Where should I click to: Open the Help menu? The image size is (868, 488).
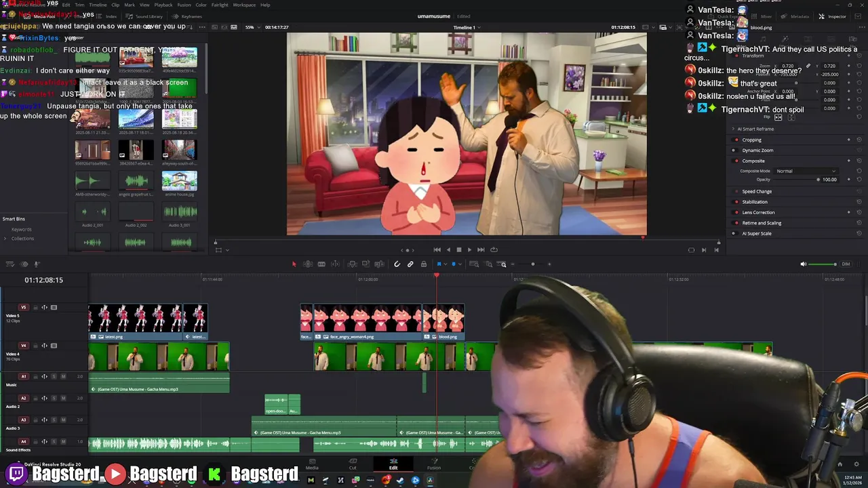point(265,5)
